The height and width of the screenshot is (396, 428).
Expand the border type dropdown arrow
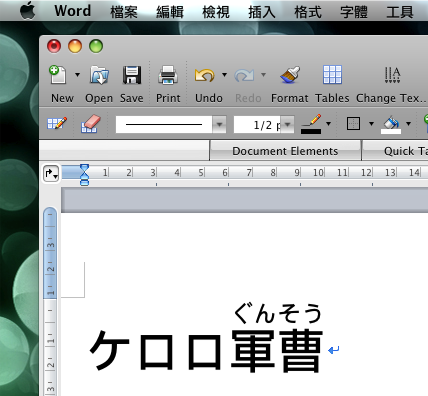tap(371, 124)
